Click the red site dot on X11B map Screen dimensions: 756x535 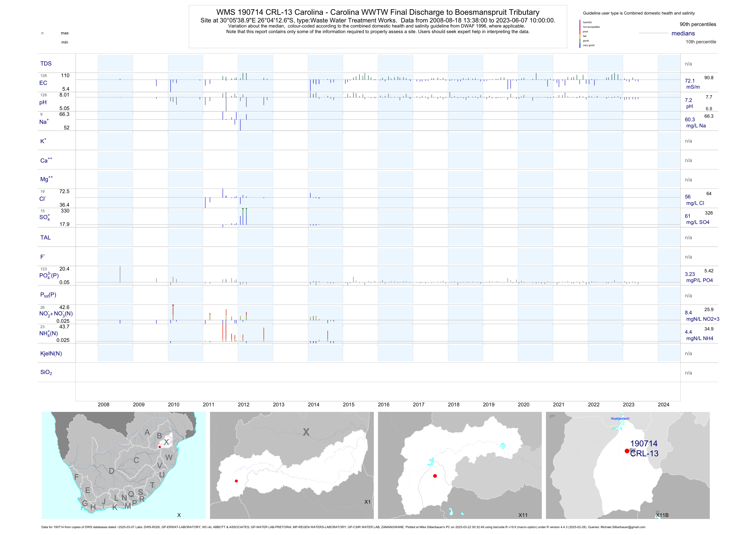tap(627, 451)
